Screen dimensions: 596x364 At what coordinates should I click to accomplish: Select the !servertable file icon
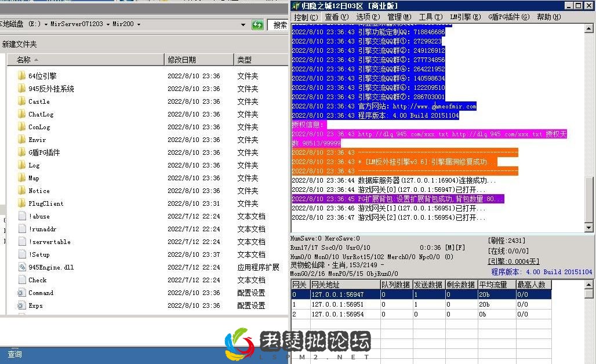pos(22,242)
